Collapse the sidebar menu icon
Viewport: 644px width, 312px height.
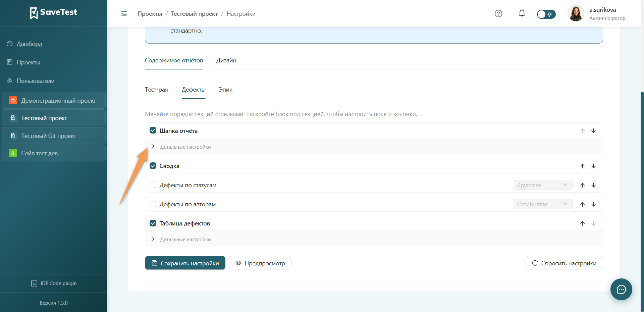(124, 14)
